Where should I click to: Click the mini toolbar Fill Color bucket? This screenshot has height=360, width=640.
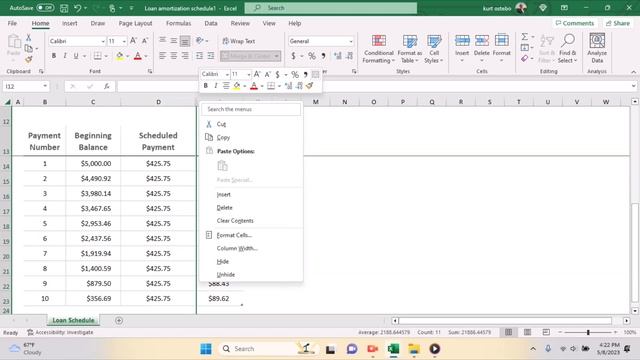[x=237, y=86]
